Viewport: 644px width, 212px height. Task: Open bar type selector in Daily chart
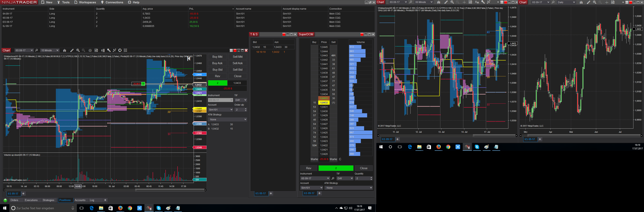[581, 2]
